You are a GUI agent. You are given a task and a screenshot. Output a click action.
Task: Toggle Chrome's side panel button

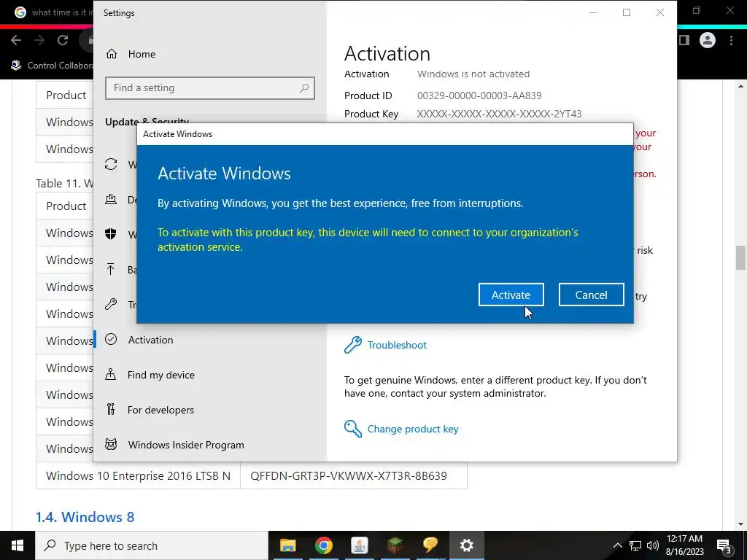tap(684, 41)
